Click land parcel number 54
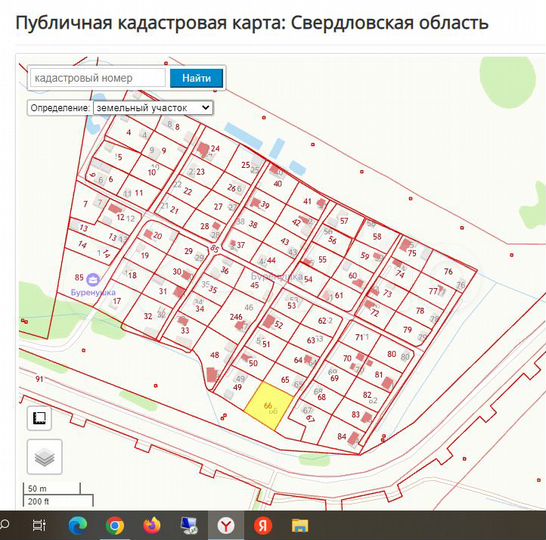 pyautogui.click(x=308, y=279)
